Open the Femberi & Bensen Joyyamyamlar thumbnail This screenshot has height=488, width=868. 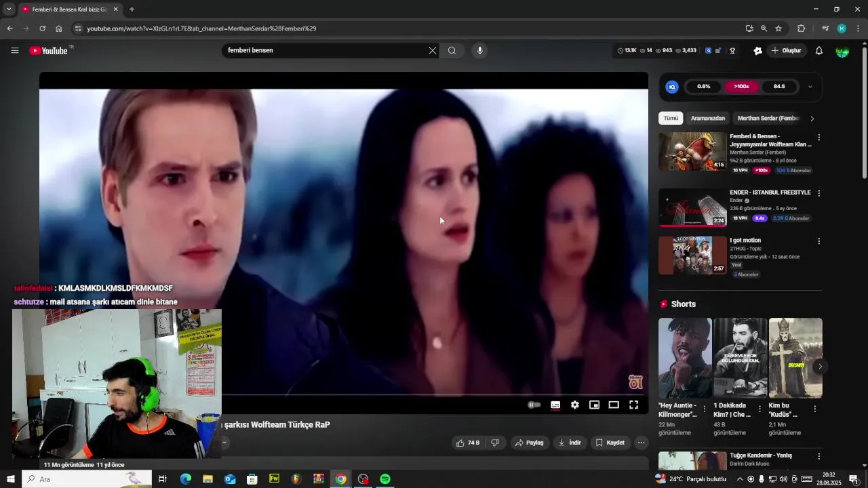[x=692, y=152]
